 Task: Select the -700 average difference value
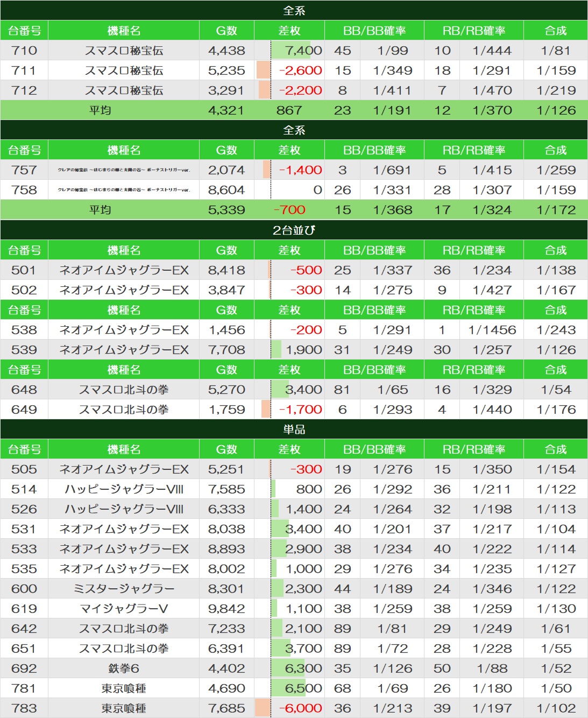point(289,210)
